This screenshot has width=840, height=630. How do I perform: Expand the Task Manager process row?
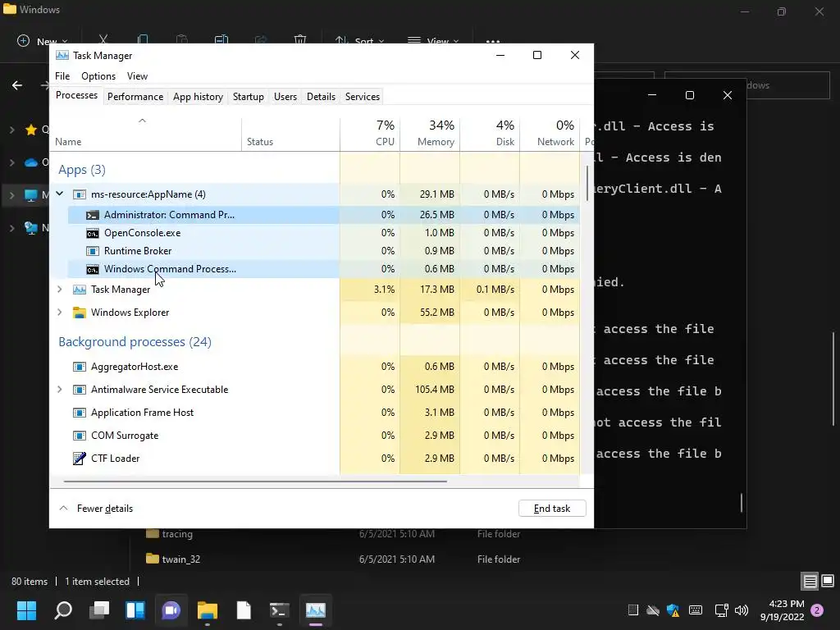[59, 290]
